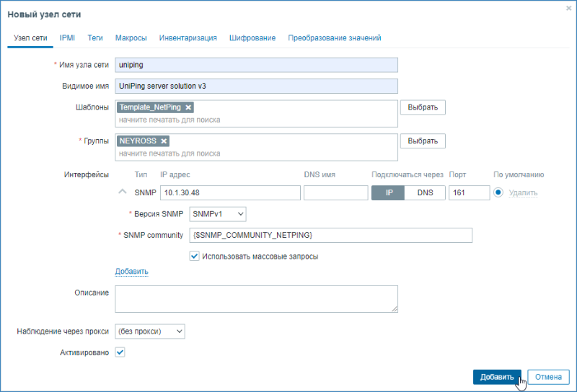This screenshot has height=392, width=577.
Task: Click the empty DNS имя field
Action: tap(336, 192)
